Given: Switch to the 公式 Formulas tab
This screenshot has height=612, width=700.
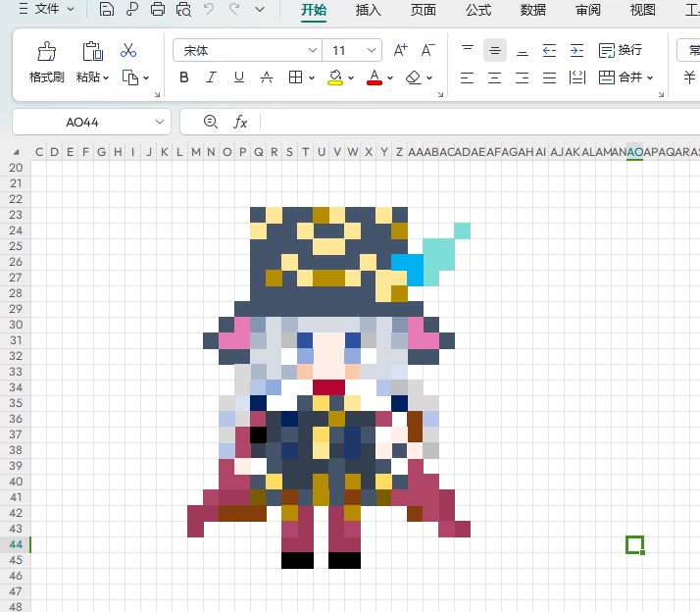Looking at the screenshot, I should pos(478,10).
